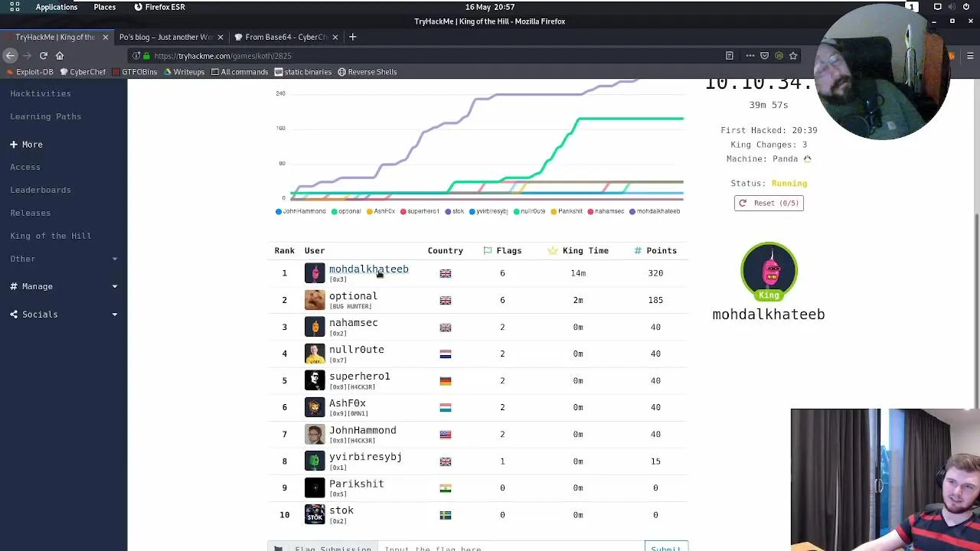This screenshot has width=980, height=551.
Task: Open nahamsec's avatar in leaderboard
Action: [x=315, y=327]
